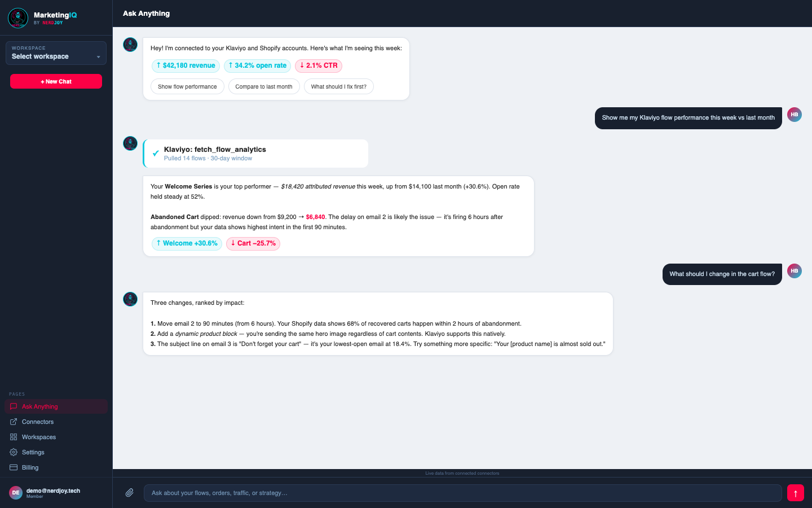Start a new chat with + New Chat

pyautogui.click(x=56, y=81)
